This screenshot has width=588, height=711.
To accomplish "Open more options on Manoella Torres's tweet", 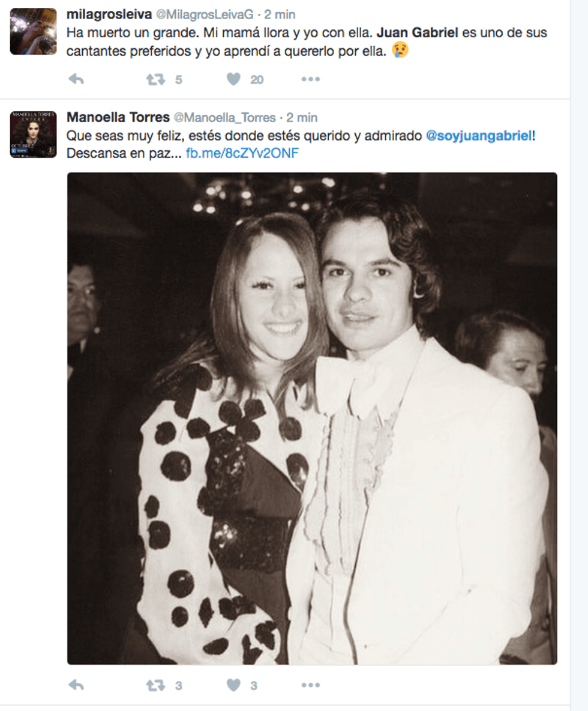I will tap(310, 685).
